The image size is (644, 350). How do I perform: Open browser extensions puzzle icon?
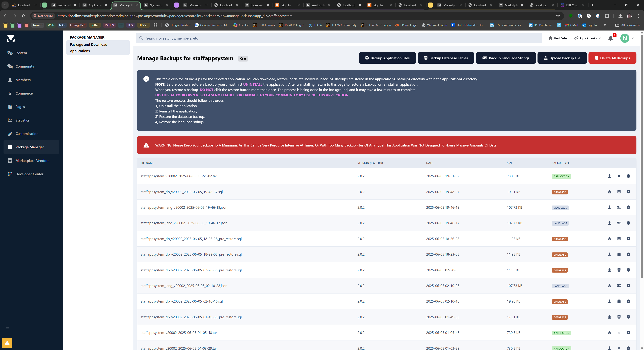607,16
